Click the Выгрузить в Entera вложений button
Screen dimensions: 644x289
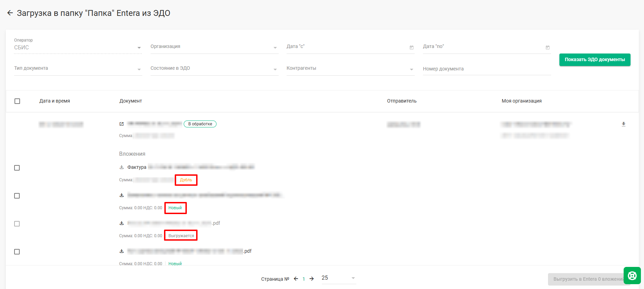pos(589,279)
